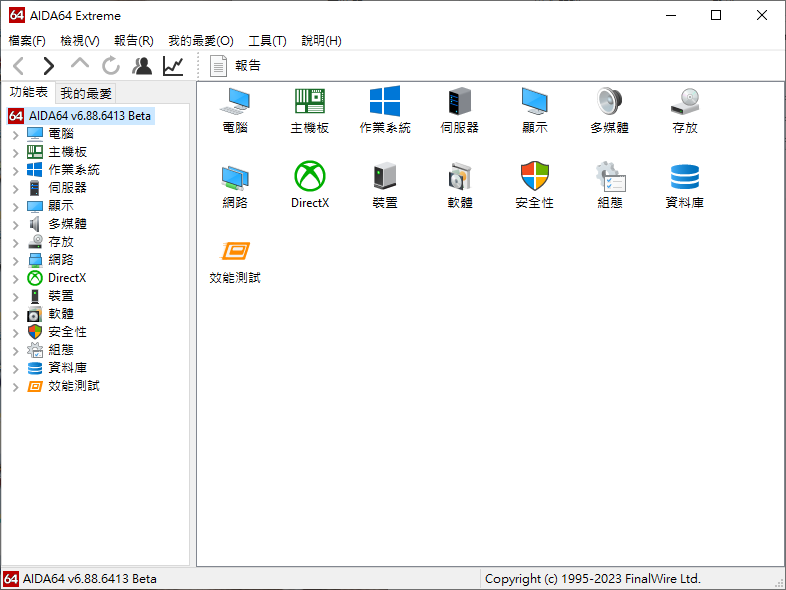Select 作業系統 label in the tree

pyautogui.click(x=74, y=170)
